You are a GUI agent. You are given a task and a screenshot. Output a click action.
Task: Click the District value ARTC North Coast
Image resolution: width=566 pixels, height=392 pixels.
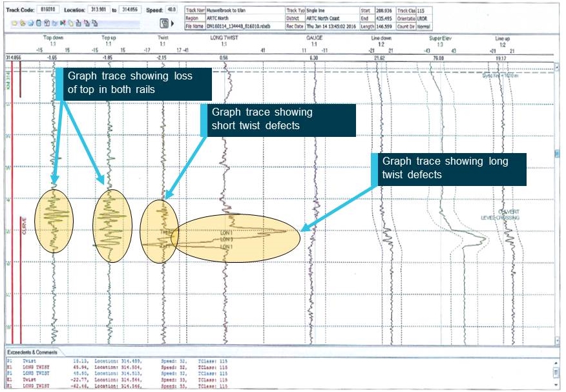coord(332,18)
